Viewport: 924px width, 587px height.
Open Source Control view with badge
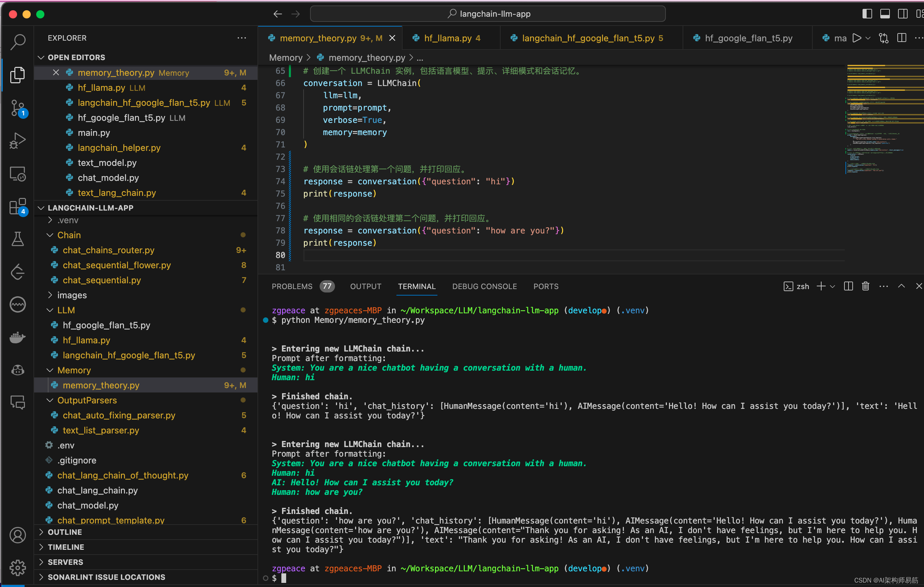tap(18, 108)
